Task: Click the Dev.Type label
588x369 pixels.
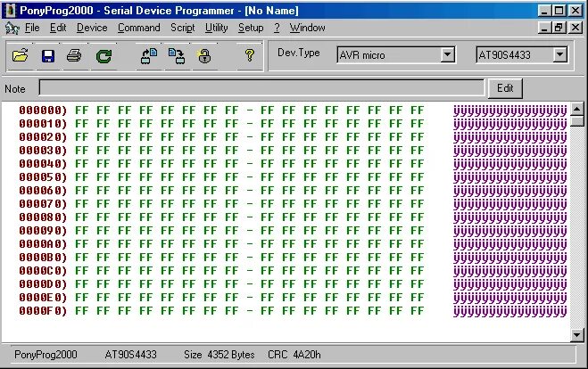Action: click(299, 53)
